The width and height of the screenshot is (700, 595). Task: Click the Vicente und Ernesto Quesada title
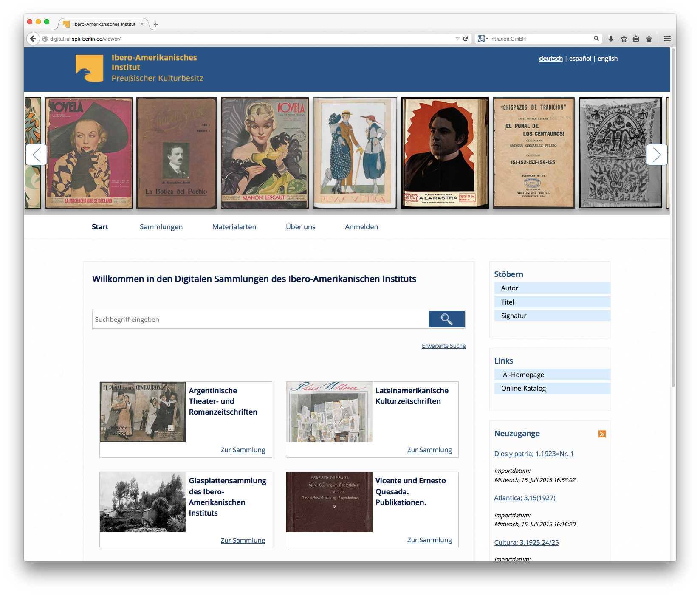(x=411, y=491)
